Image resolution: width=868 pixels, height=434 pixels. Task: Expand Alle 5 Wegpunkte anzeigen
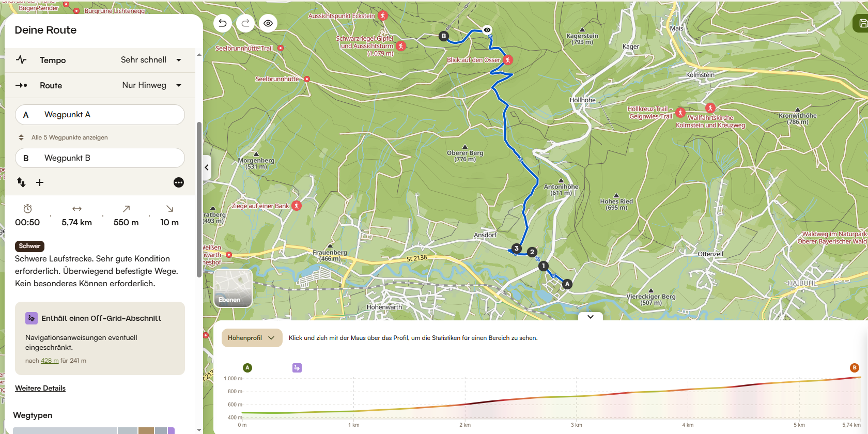pyautogui.click(x=69, y=137)
